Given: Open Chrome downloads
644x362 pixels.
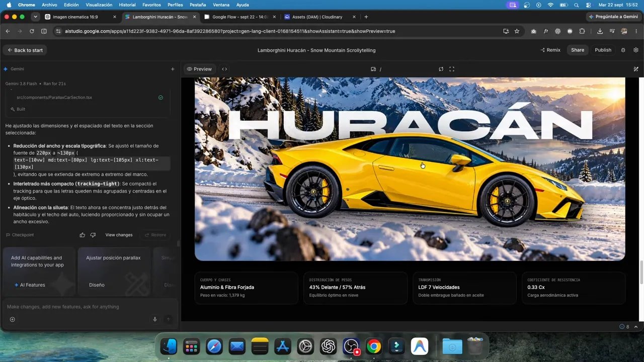Looking at the screenshot, I should (x=600, y=31).
